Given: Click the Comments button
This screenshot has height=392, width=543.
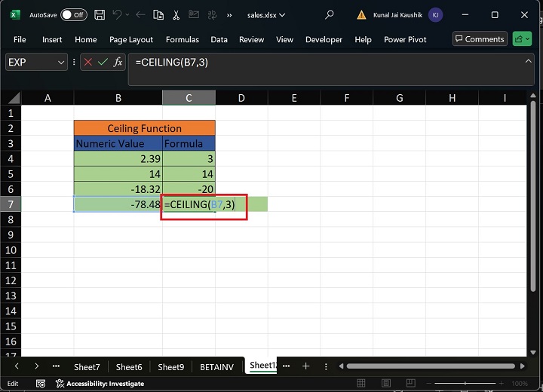Looking at the screenshot, I should click(480, 38).
